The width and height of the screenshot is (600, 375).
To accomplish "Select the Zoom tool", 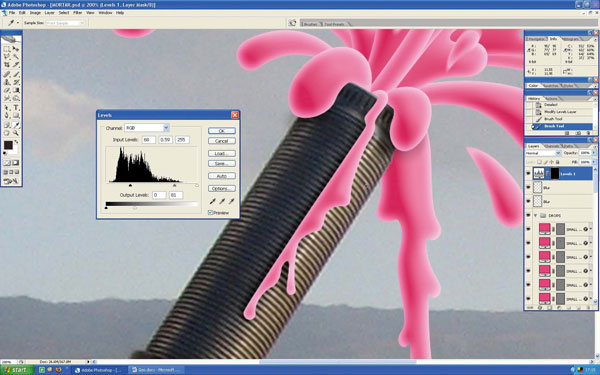I will click(16, 133).
